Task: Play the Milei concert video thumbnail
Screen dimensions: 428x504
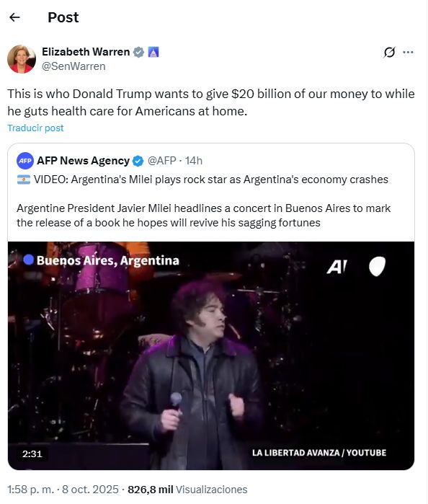Action: pos(211,355)
